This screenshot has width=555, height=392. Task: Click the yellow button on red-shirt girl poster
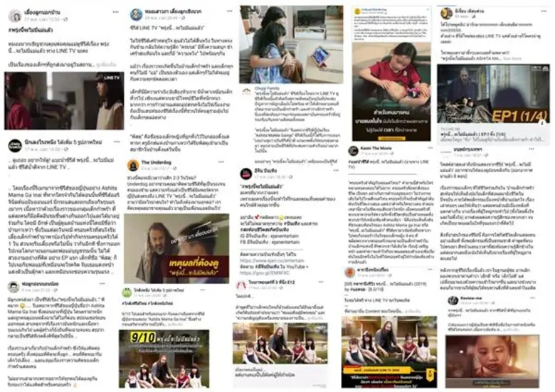click(391, 138)
